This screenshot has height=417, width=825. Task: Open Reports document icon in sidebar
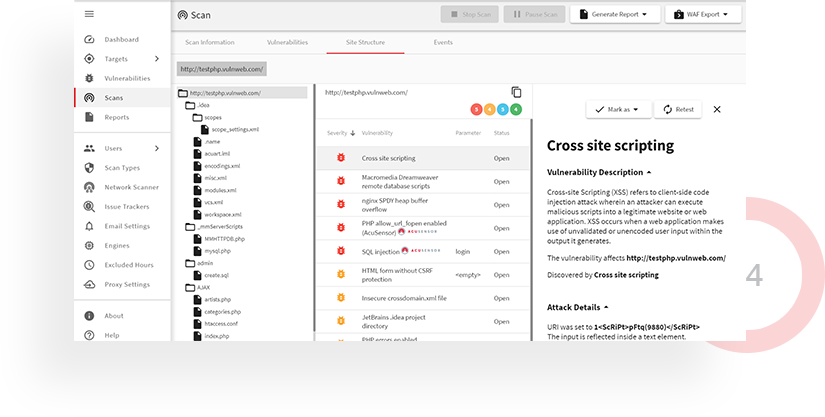click(89, 117)
